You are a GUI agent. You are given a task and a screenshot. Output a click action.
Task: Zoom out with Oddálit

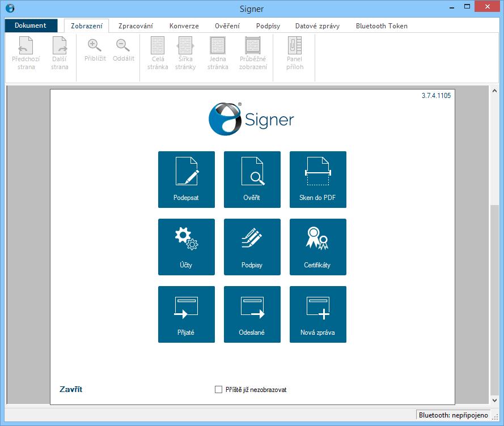pos(124,50)
